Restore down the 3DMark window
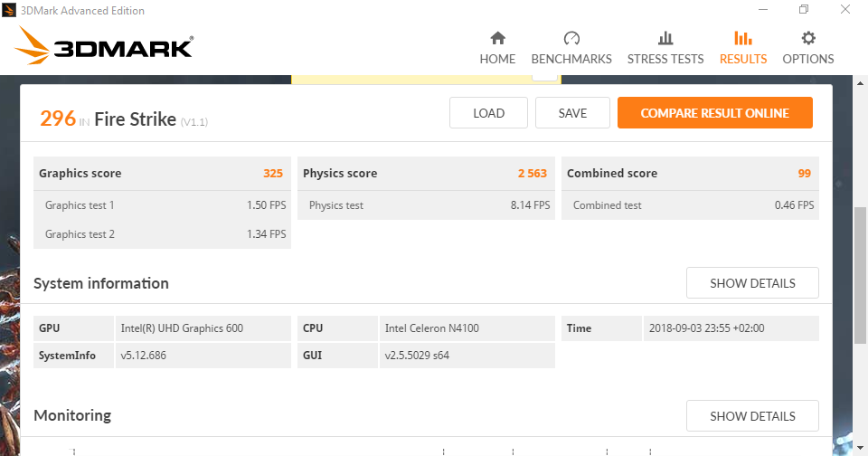Screen dimensions: 868x456 point(804,9)
